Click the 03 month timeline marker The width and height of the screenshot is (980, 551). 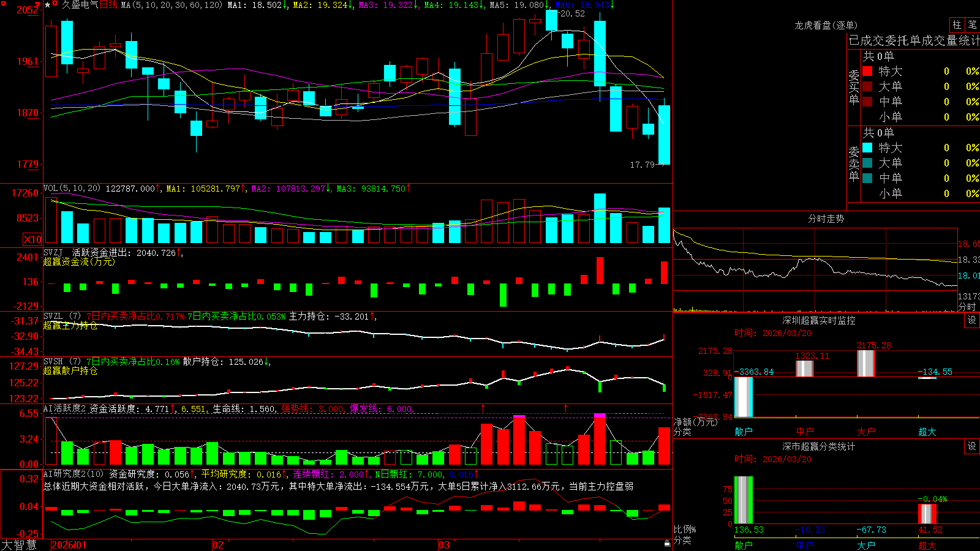(x=444, y=545)
